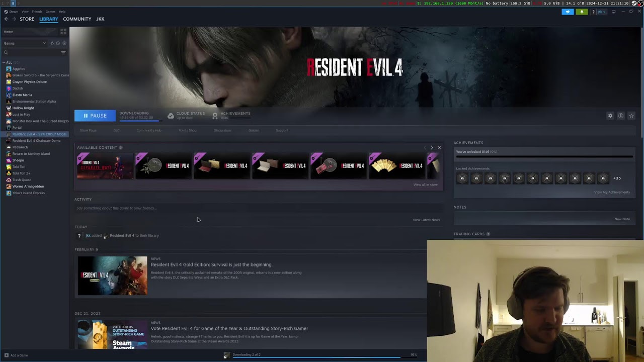Collapse the ALL games category
The height and width of the screenshot is (362, 644).
[x=4, y=62]
